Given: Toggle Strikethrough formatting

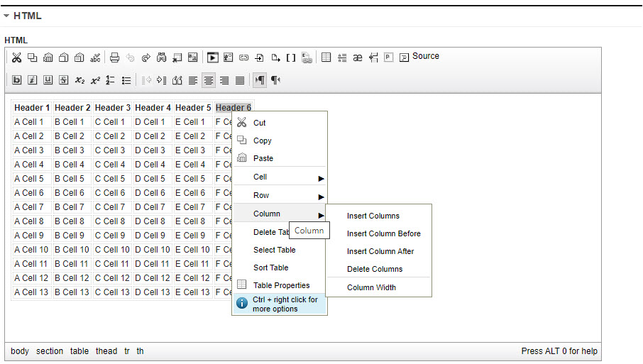Looking at the screenshot, I should (x=64, y=80).
